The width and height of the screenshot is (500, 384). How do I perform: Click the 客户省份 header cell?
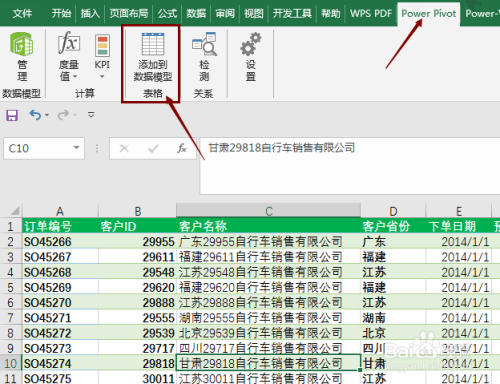[x=393, y=226]
